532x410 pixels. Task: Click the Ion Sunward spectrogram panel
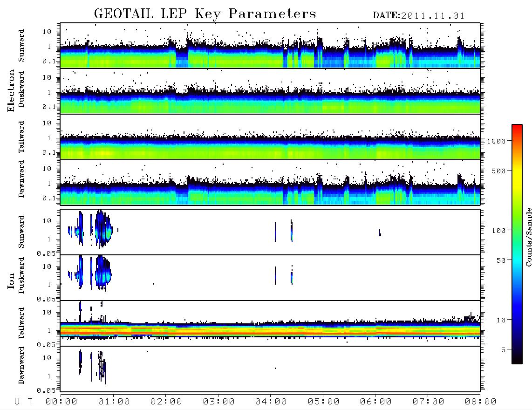coord(270,232)
